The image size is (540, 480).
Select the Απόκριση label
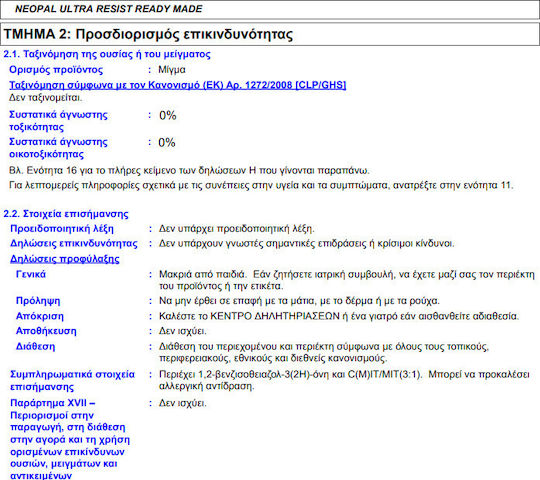tap(40, 316)
